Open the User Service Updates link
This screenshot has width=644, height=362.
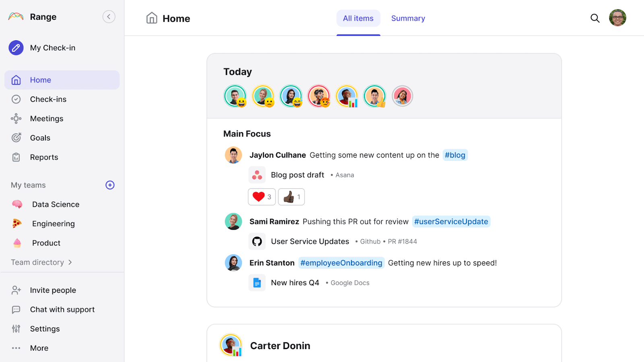pos(310,241)
